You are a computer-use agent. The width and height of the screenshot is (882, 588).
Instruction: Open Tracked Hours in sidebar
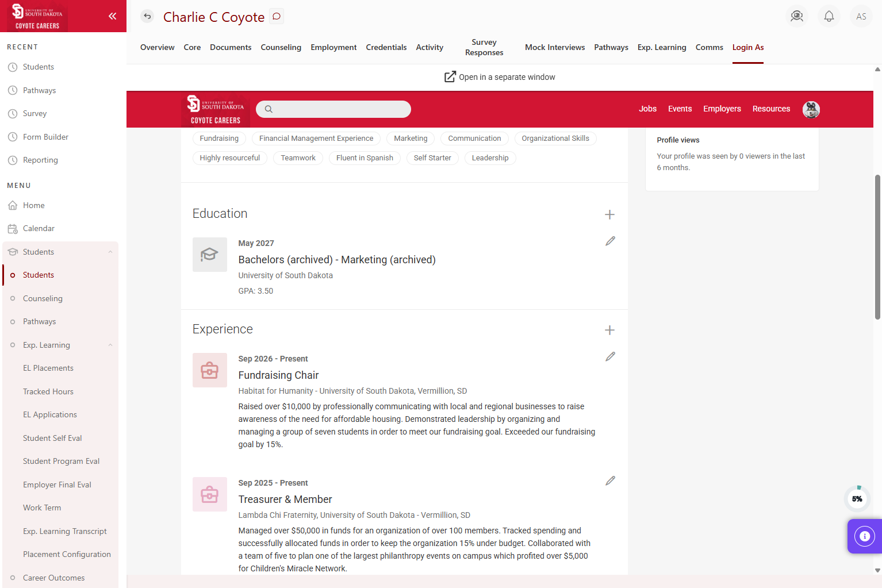pos(48,391)
